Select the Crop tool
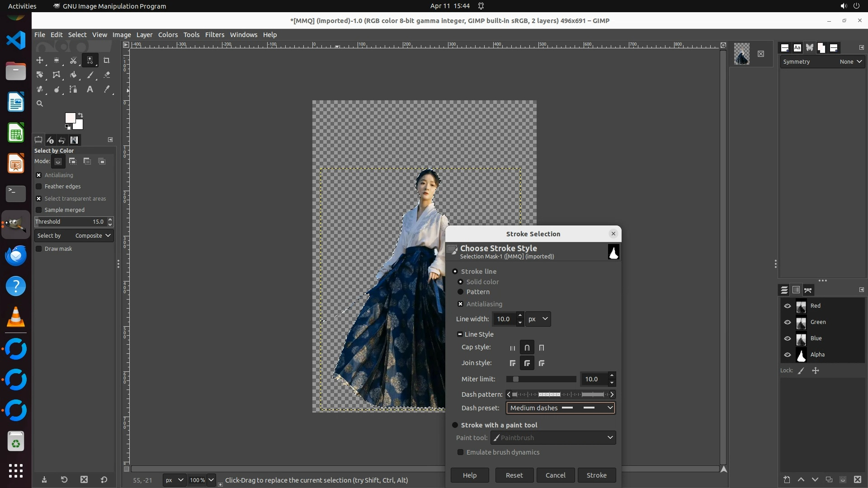Viewport: 868px width, 488px height. point(107,61)
